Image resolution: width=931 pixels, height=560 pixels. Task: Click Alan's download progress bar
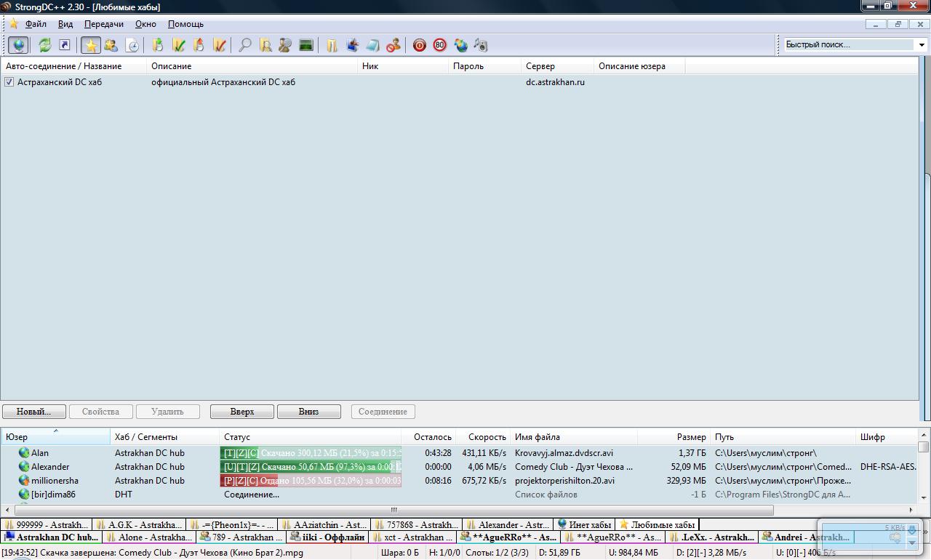click(x=311, y=453)
